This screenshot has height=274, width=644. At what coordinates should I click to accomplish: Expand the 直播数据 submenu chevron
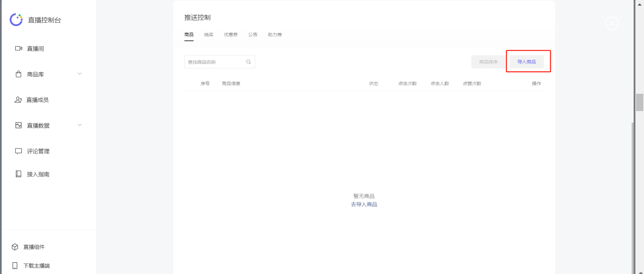(80, 125)
